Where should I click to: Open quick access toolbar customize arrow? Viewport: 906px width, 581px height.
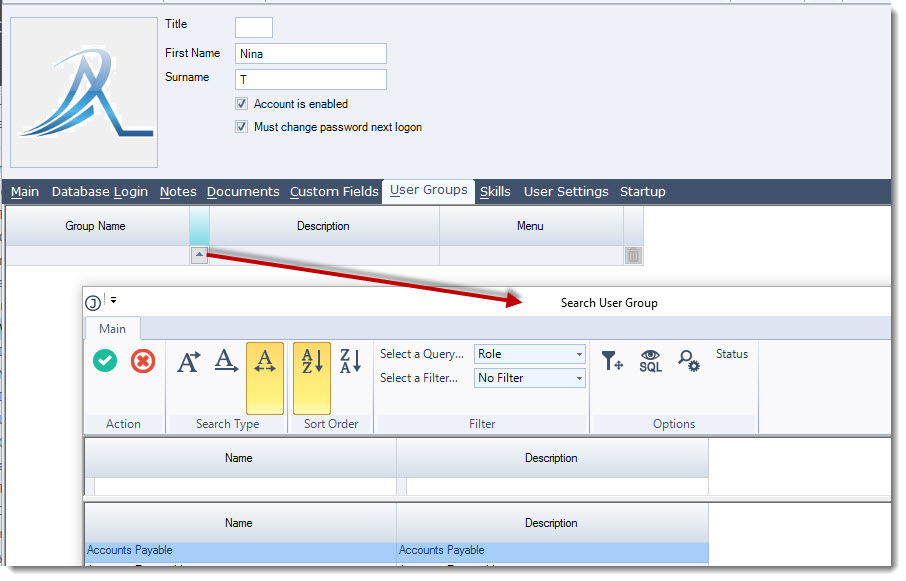tap(113, 300)
